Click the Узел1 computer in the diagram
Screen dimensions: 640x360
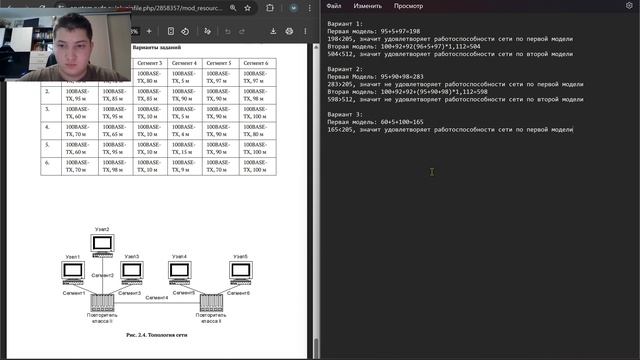pos(73,273)
